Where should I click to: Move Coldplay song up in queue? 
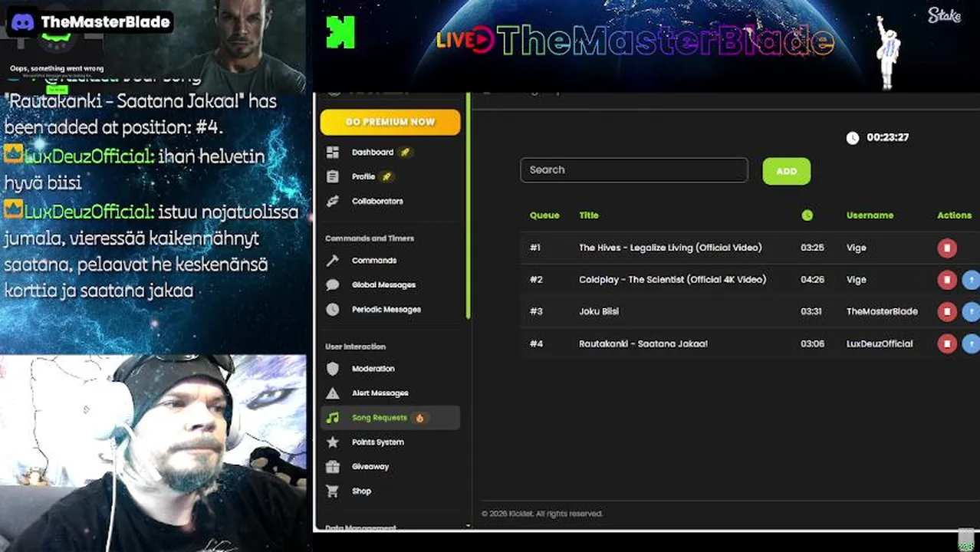click(x=971, y=280)
